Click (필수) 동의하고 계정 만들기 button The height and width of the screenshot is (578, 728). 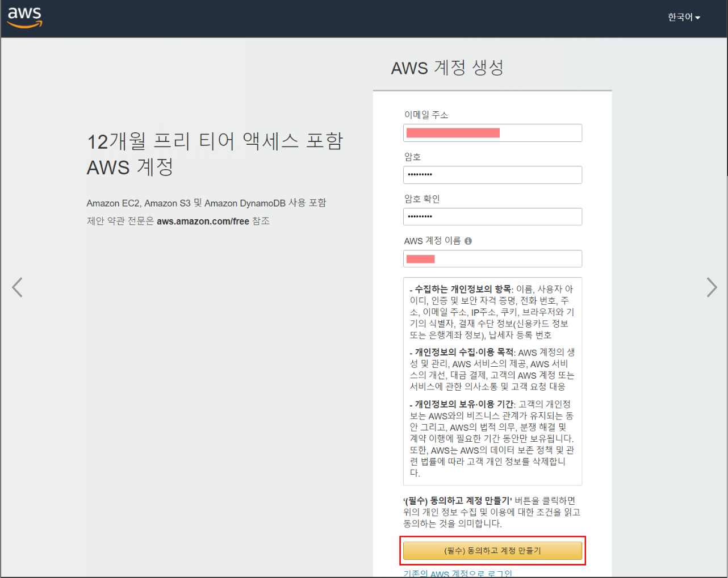click(x=492, y=551)
